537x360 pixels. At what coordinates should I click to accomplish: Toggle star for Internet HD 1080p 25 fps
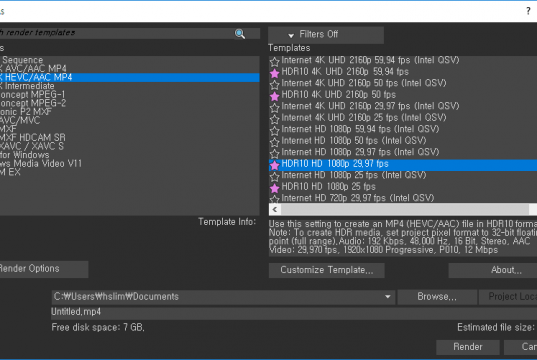274,176
